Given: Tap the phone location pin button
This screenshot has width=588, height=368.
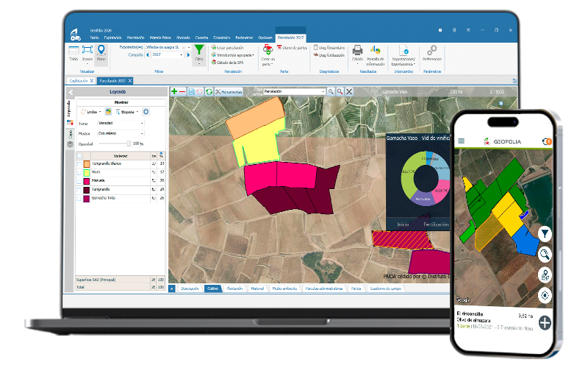Looking at the screenshot, I should (x=545, y=275).
